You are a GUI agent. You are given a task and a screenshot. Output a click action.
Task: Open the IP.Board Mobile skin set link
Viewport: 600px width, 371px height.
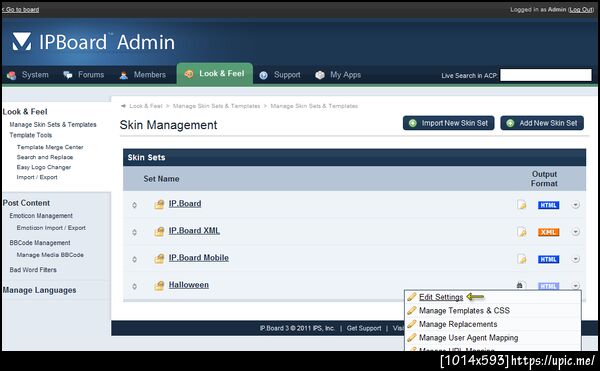[199, 258]
